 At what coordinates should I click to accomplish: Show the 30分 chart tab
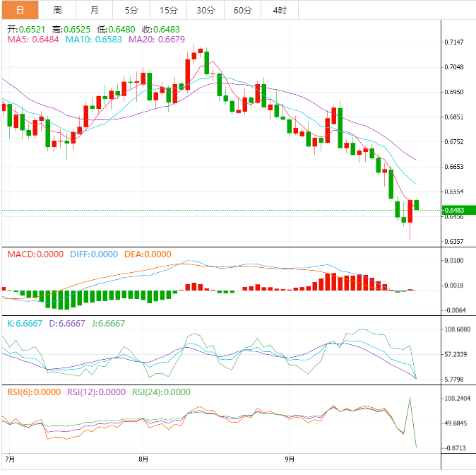pyautogui.click(x=206, y=10)
